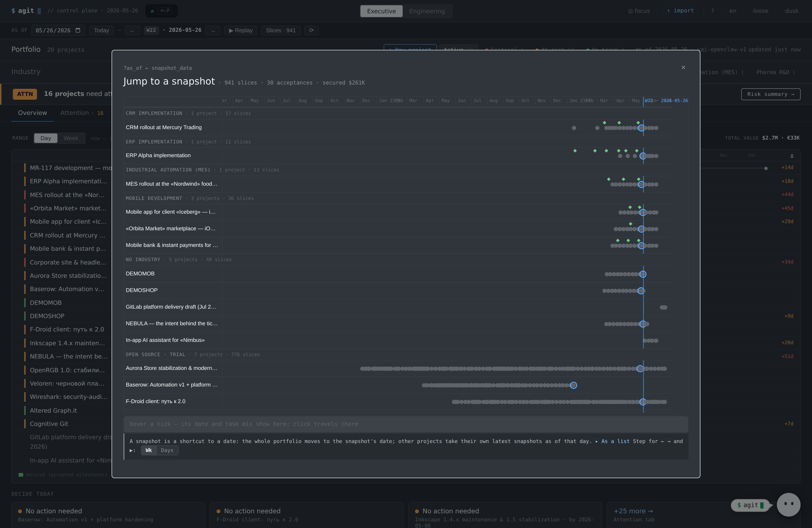
Task: Open Wireshark: security-audi… in the portfolio list
Action: (68, 397)
